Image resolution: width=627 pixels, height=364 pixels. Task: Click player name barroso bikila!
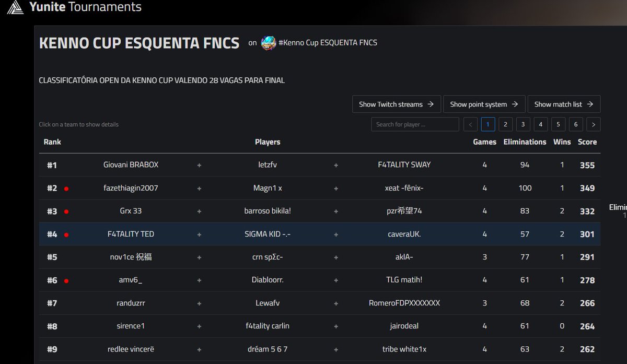click(x=268, y=211)
